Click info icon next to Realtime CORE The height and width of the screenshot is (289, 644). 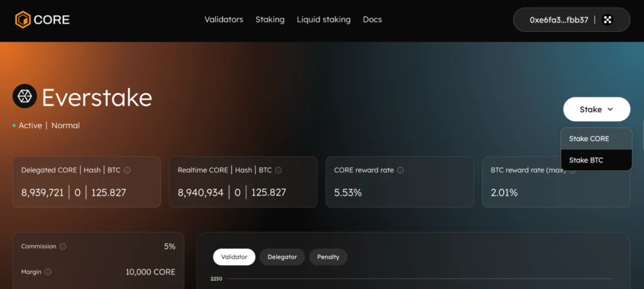point(279,170)
